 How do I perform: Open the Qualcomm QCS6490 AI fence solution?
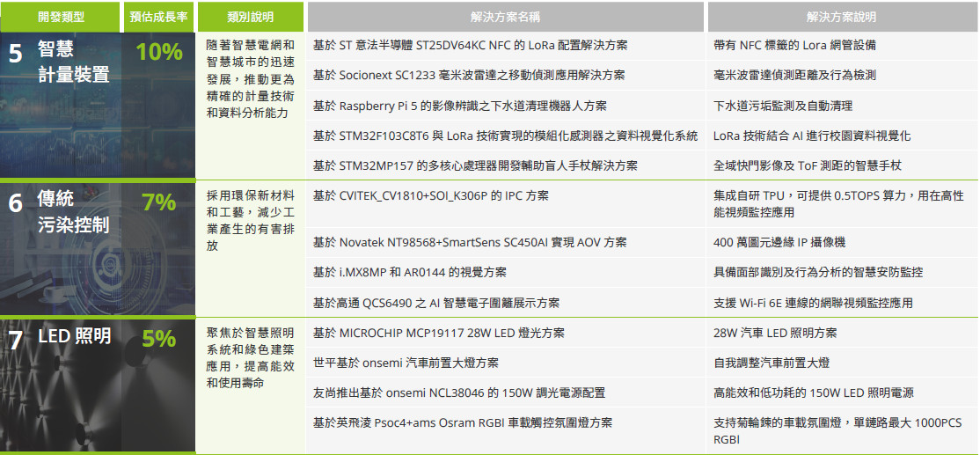point(435,303)
